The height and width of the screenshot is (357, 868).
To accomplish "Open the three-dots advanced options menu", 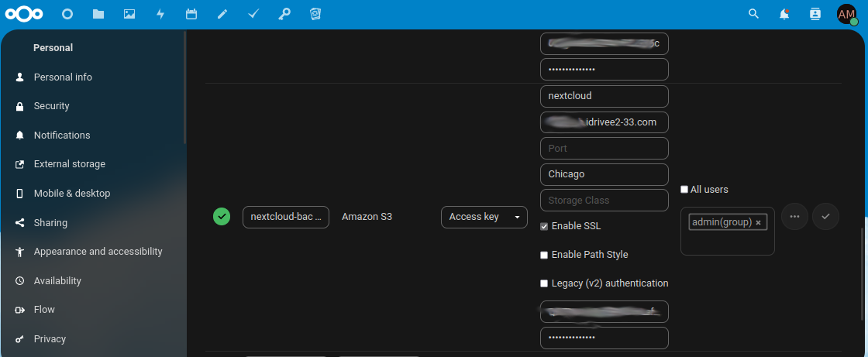I will pos(794,217).
